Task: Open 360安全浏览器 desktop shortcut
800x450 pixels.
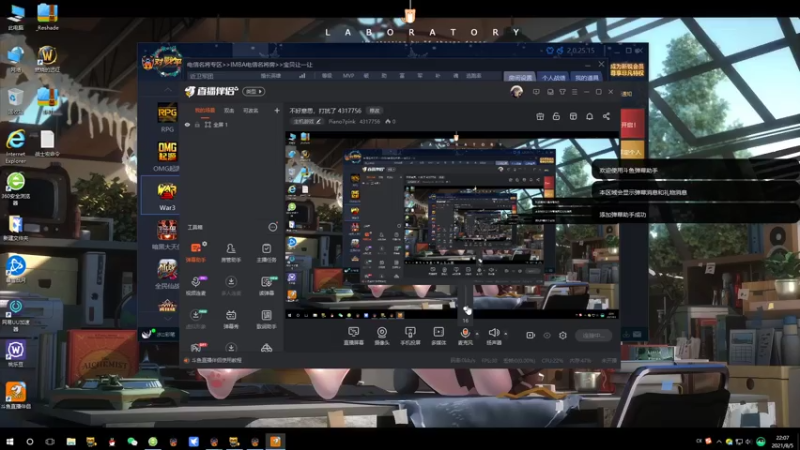Action: 16,188
